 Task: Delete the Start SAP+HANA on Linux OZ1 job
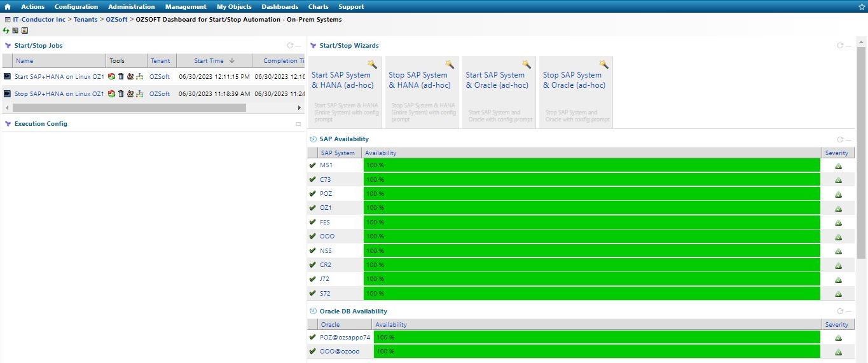(x=121, y=76)
